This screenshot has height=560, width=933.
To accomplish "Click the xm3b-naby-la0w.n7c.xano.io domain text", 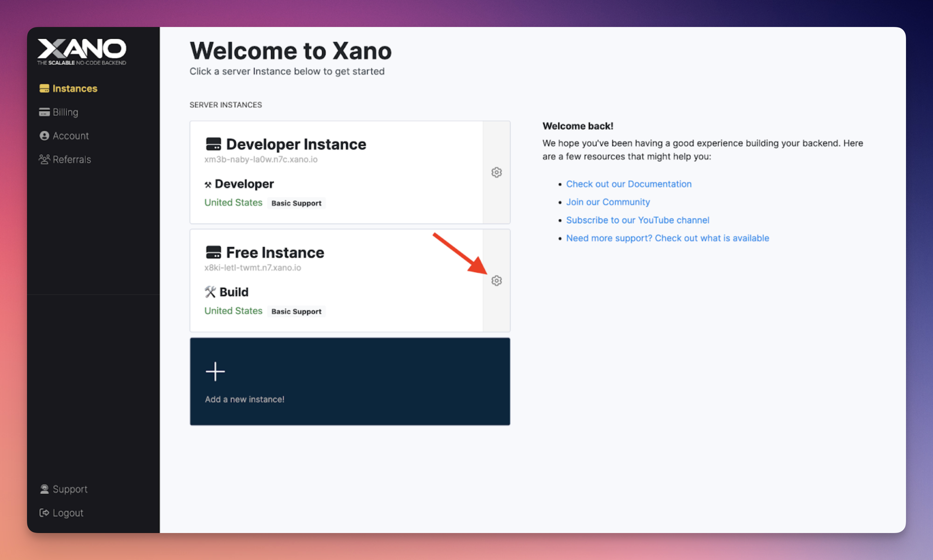I will click(x=261, y=160).
